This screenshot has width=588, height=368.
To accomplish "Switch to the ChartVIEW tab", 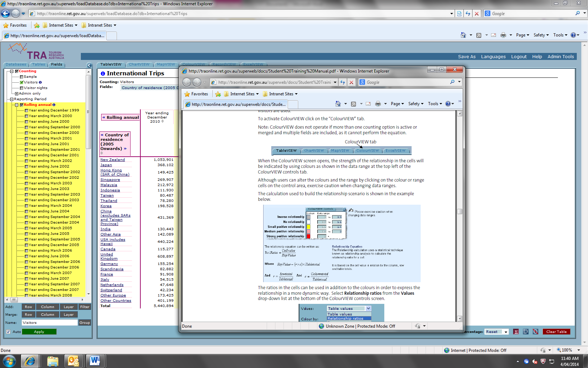I will [139, 64].
